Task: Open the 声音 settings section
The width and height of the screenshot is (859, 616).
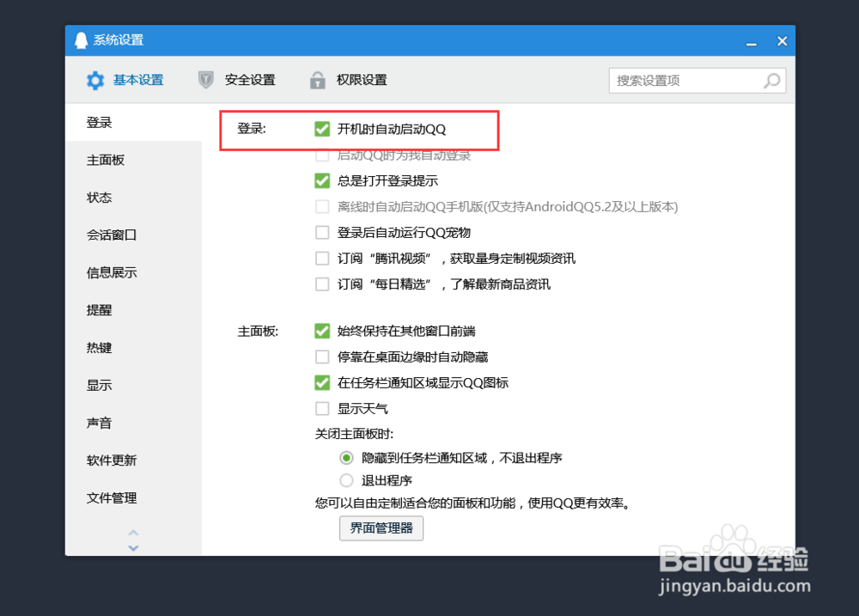Action: [x=99, y=423]
